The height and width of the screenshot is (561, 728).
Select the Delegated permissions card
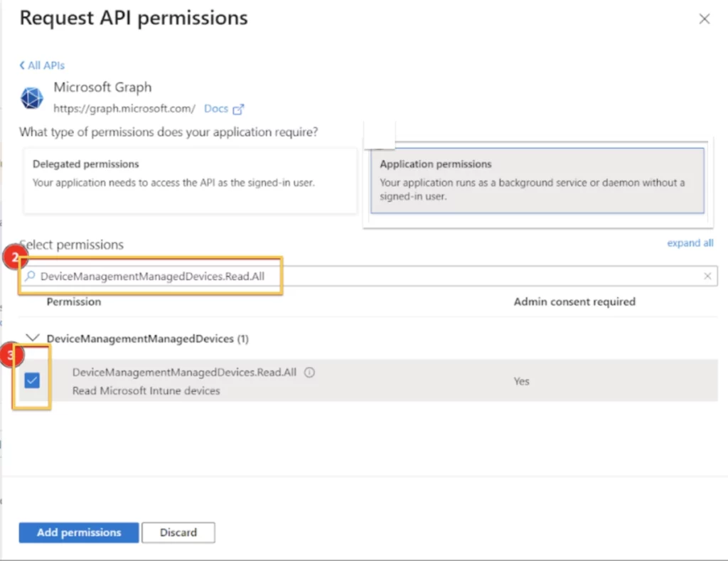[x=190, y=181]
